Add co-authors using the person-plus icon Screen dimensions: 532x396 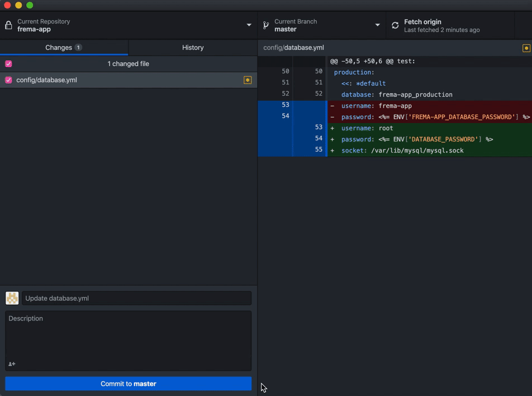click(12, 364)
